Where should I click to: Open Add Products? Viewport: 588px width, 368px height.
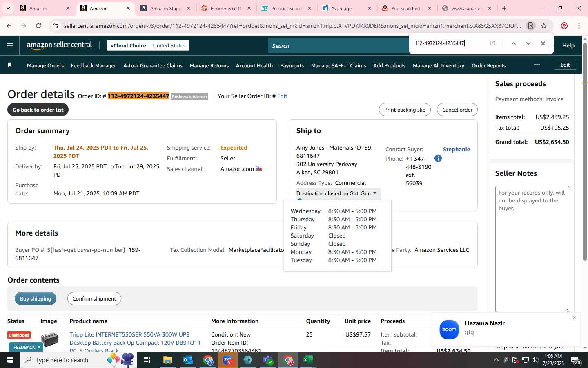pos(389,65)
